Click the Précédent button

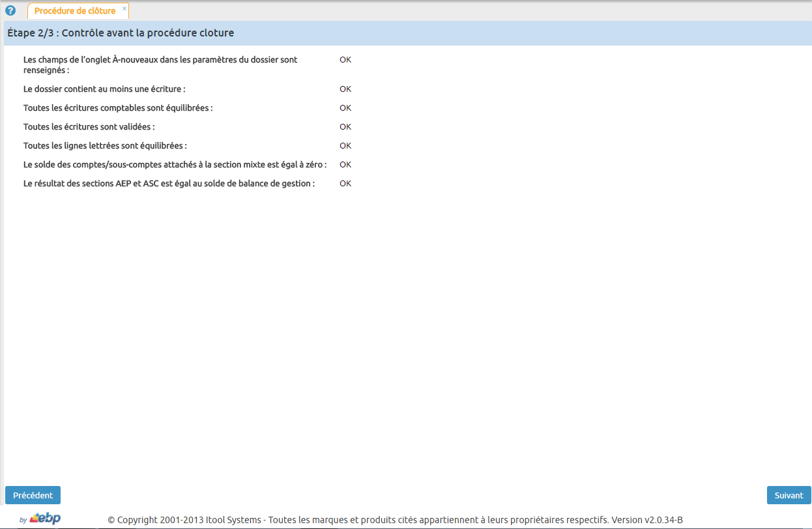pos(33,495)
